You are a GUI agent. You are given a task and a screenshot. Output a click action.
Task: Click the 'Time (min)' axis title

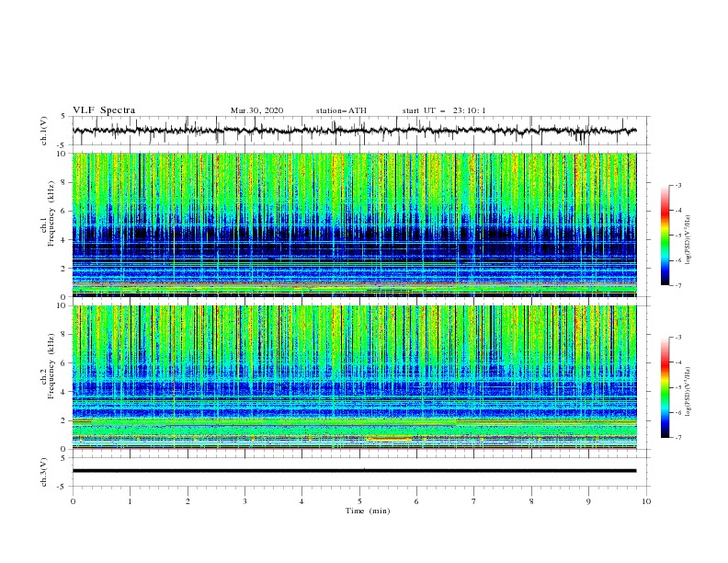(x=368, y=511)
